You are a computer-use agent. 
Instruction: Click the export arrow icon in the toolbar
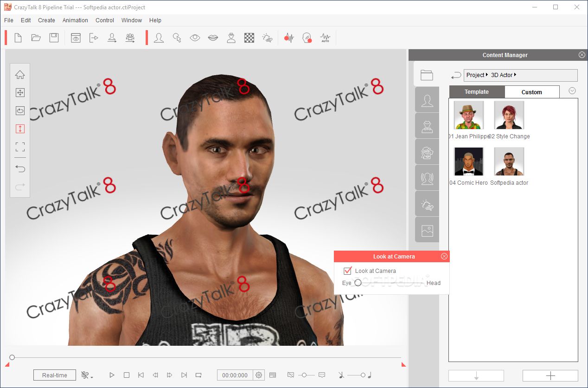[94, 38]
